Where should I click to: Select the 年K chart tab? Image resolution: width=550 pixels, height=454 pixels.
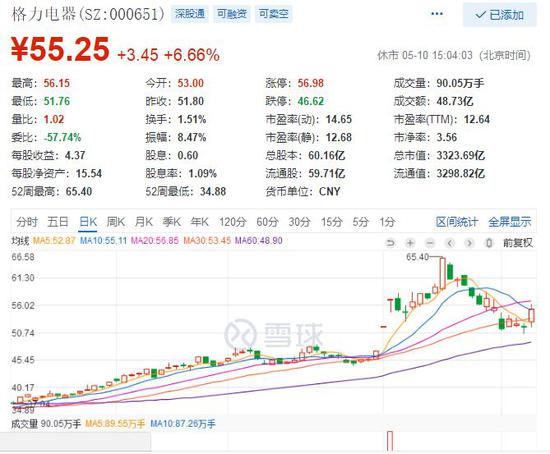click(200, 222)
